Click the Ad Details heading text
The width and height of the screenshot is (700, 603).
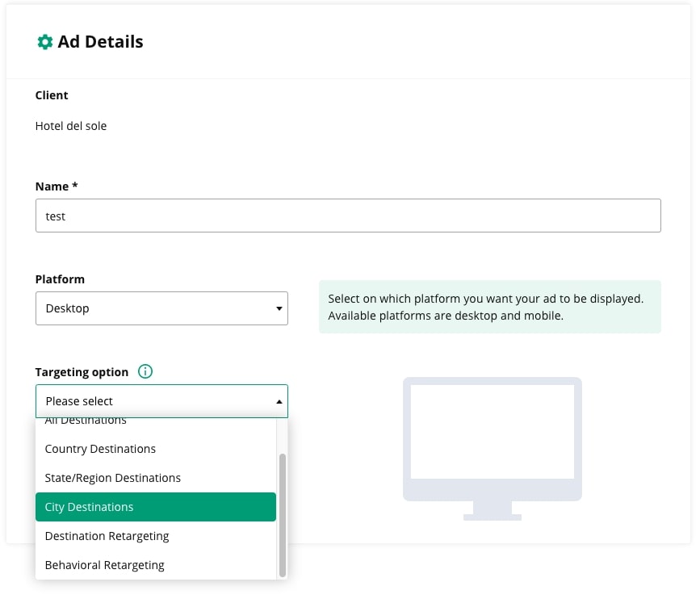tap(100, 42)
